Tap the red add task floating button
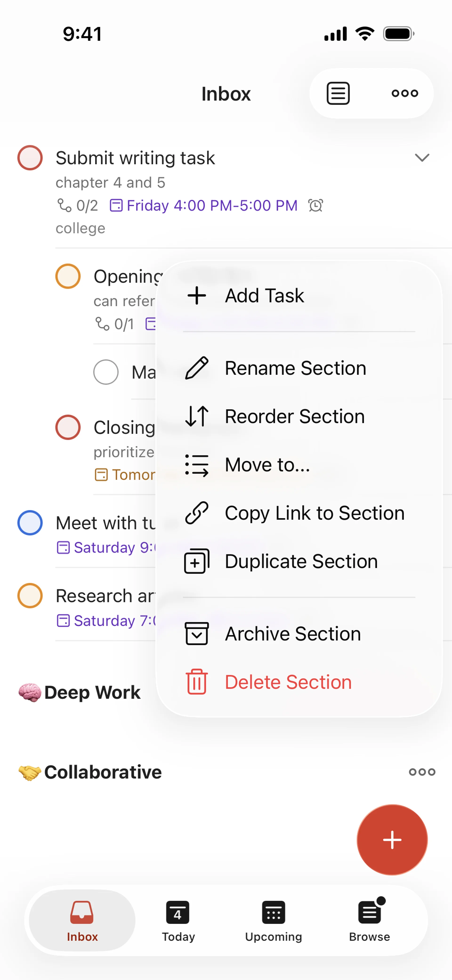 (392, 840)
